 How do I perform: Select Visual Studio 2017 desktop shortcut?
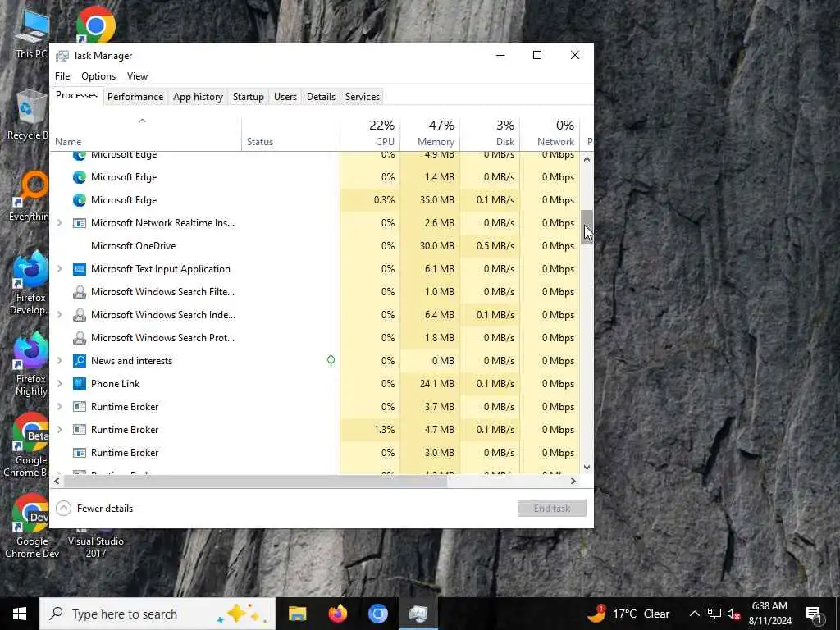pos(95,547)
